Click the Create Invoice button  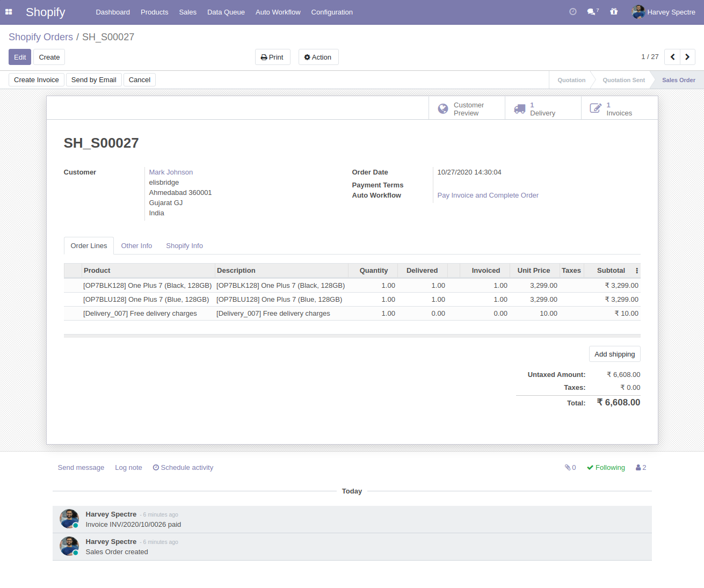click(37, 80)
